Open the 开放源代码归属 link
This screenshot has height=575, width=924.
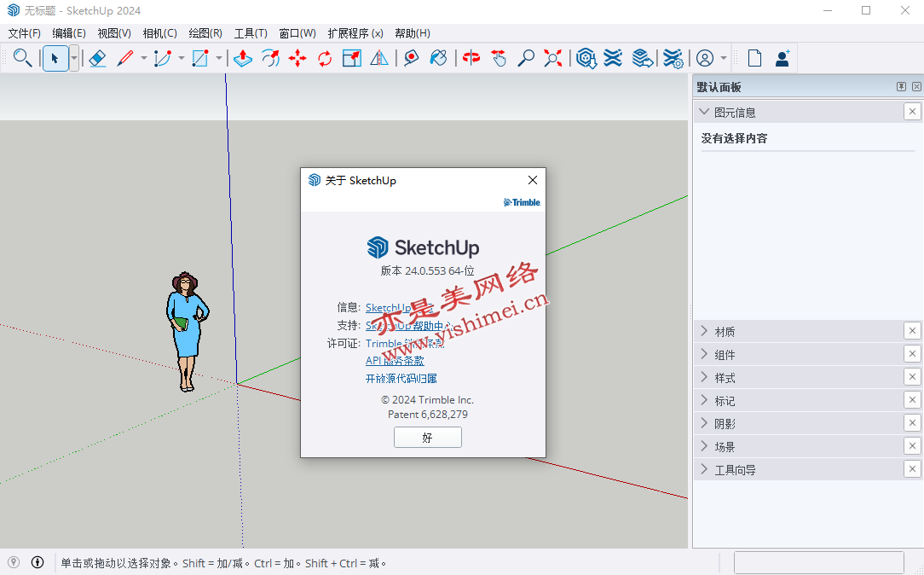[x=401, y=378]
